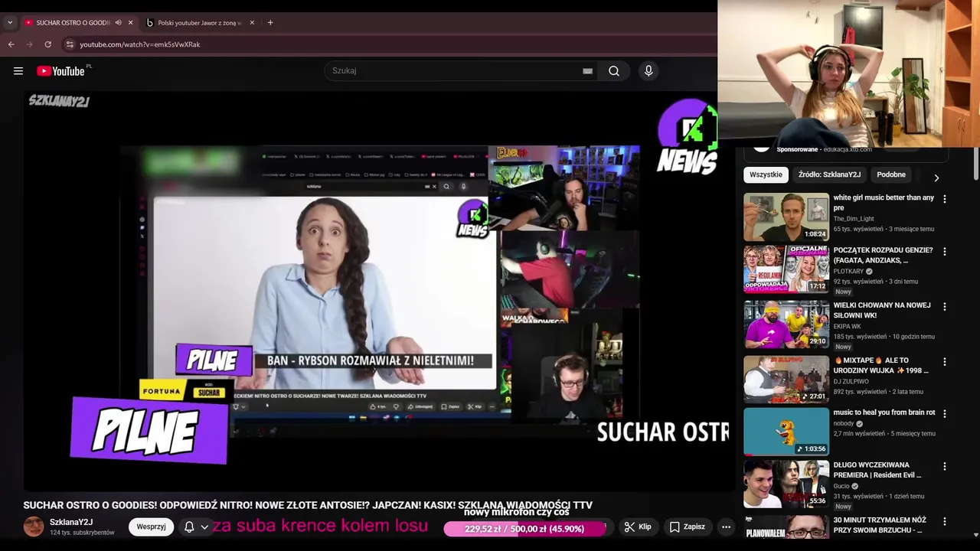Open options for DŁUGO WYCZEKIWANA PREMIERA video

tap(944, 466)
